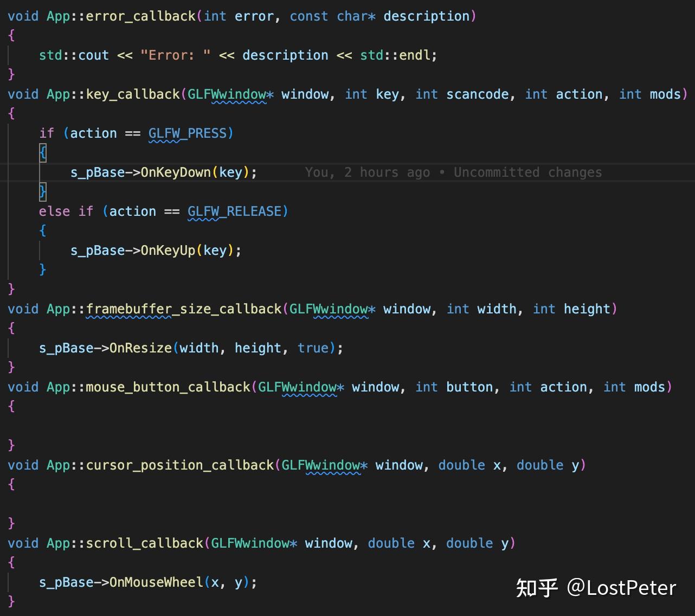Select the GLFW_PRESS identifier
This screenshot has width=695, height=616.
(x=189, y=133)
